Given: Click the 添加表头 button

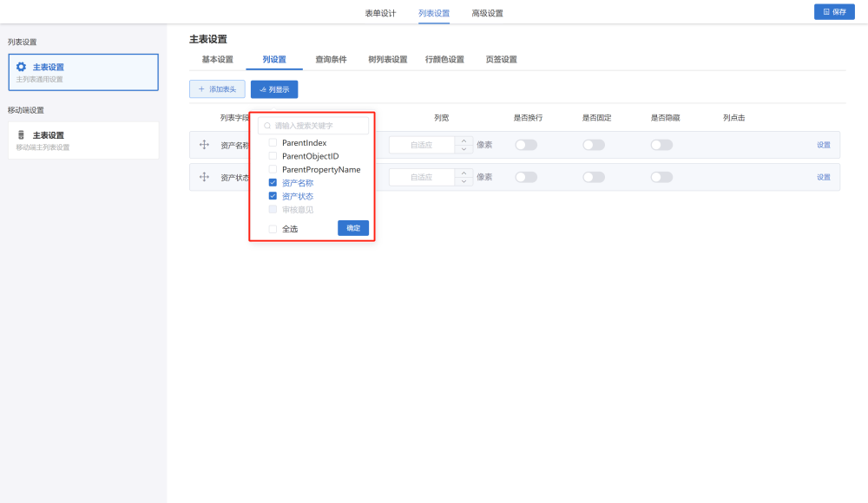Looking at the screenshot, I should coord(217,89).
